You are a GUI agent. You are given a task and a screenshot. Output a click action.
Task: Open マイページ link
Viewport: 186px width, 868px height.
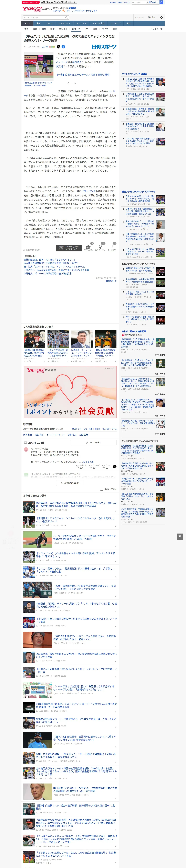(139, 17)
